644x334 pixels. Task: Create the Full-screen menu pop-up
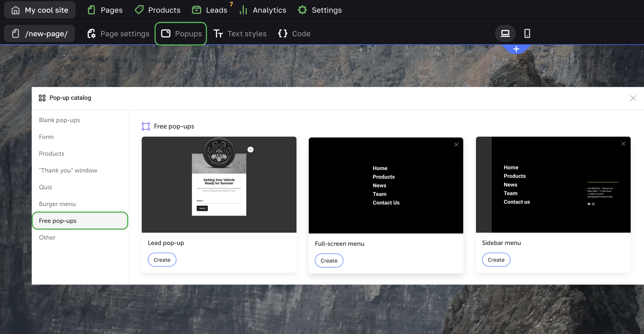[x=329, y=261]
